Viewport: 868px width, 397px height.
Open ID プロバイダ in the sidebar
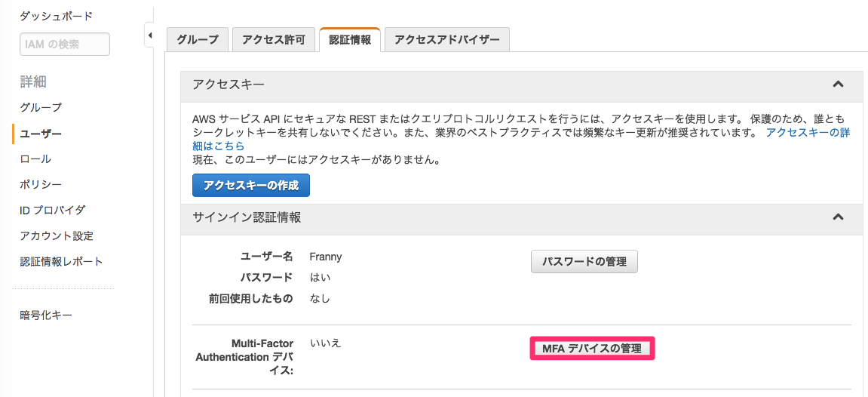(x=52, y=210)
